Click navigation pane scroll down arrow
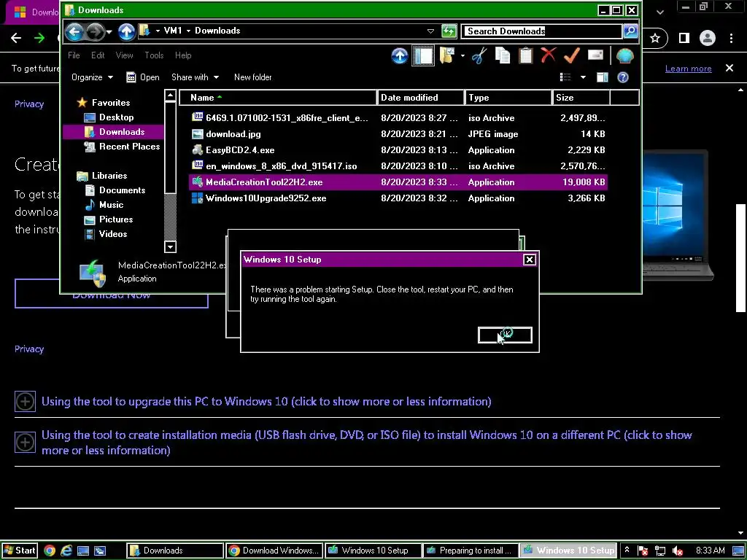Image resolution: width=747 pixels, height=560 pixels. (170, 246)
